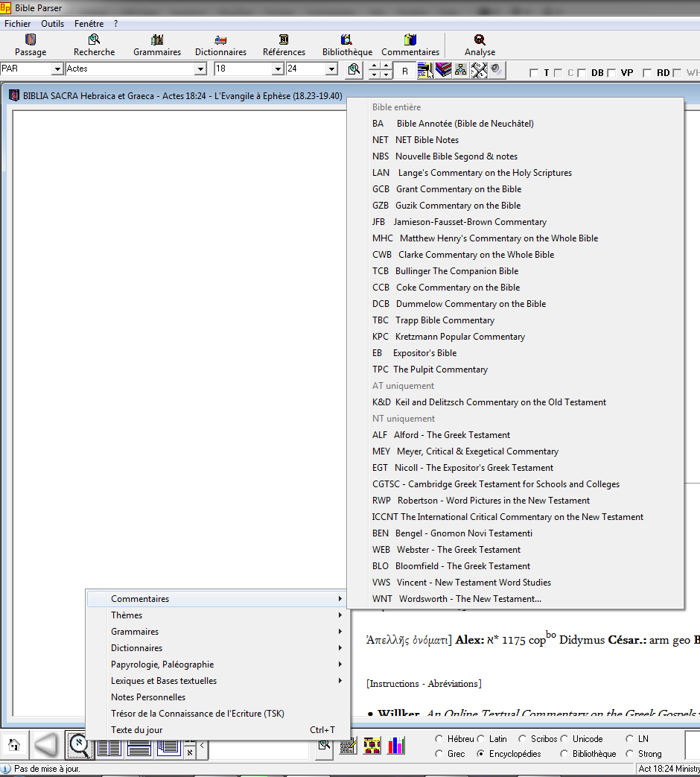Choose Texte du jour from the context menu
Viewport: 700px width, 777px height.
click(x=217, y=729)
